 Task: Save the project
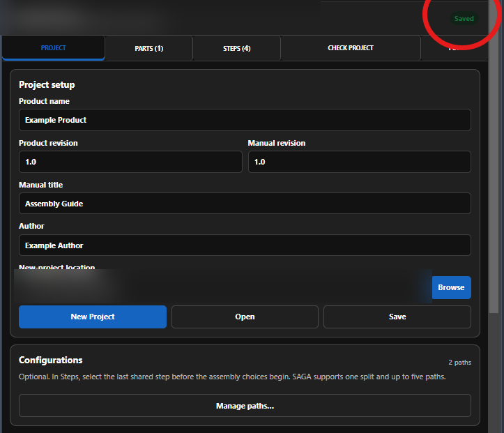coord(397,317)
